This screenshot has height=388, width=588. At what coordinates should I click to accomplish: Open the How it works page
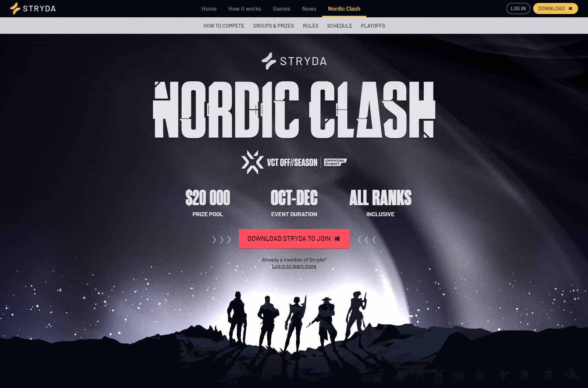click(x=245, y=8)
